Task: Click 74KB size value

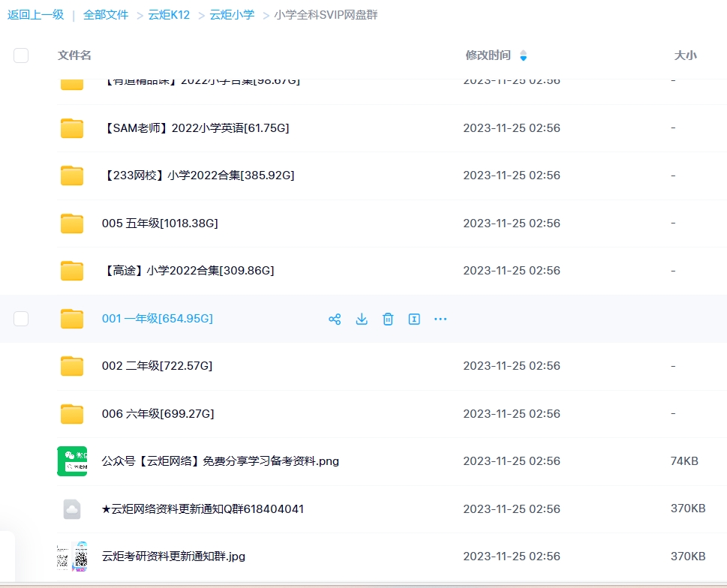Action: (684, 461)
